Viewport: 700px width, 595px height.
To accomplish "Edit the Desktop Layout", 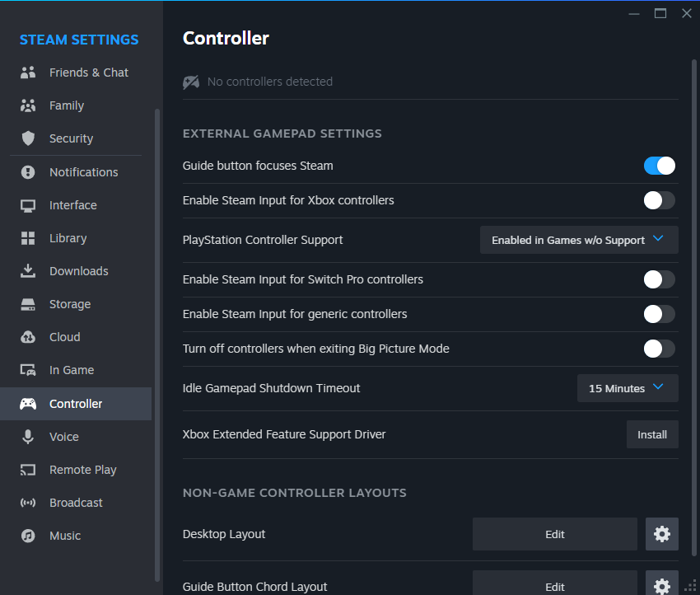I will tap(554, 534).
